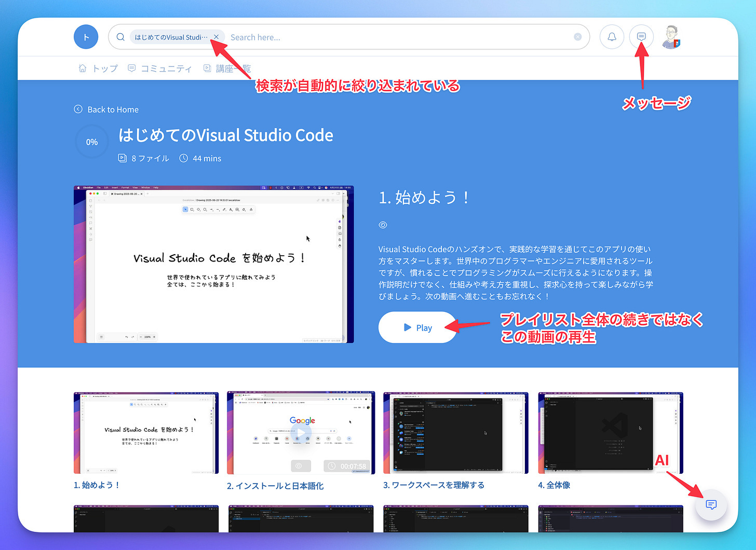Click the 講座一覧 list icon
756x550 pixels.
(x=207, y=68)
